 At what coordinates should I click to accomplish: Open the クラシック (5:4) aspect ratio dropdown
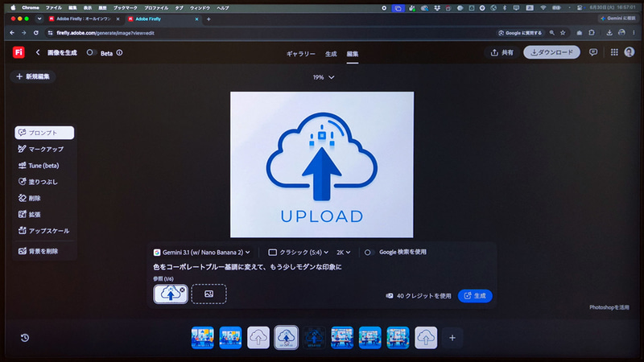298,253
